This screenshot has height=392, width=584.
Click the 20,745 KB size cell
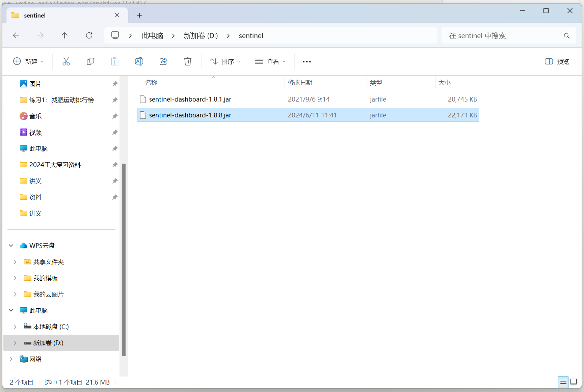pyautogui.click(x=462, y=99)
